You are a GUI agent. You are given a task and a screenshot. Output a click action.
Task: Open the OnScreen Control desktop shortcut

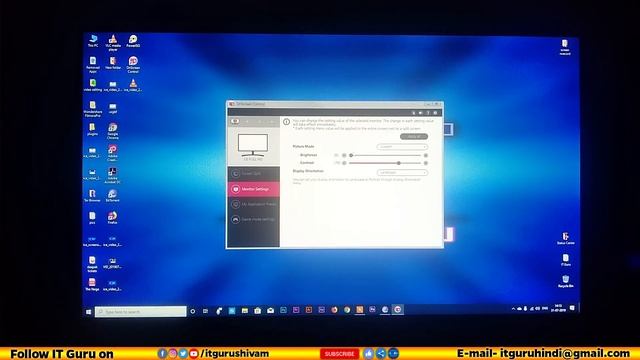(133, 65)
